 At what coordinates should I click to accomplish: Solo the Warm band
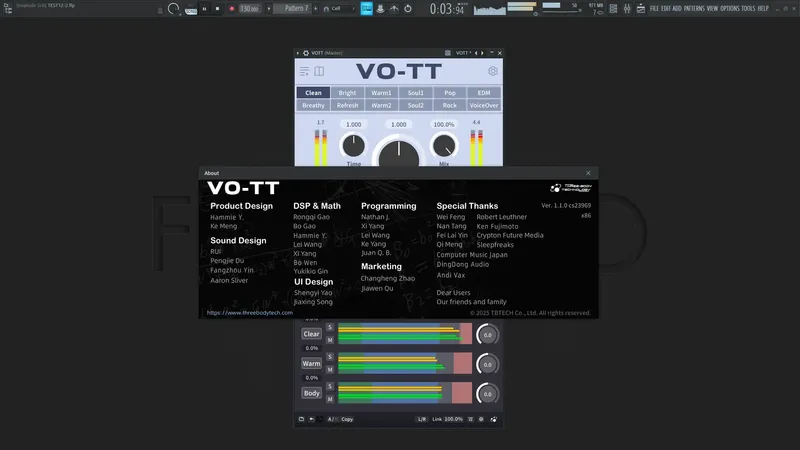(330, 357)
